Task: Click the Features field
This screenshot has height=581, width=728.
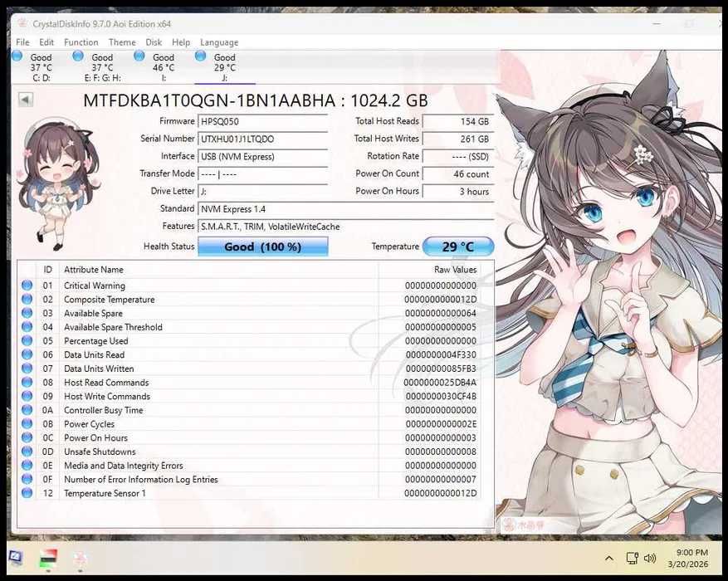Action: point(346,227)
